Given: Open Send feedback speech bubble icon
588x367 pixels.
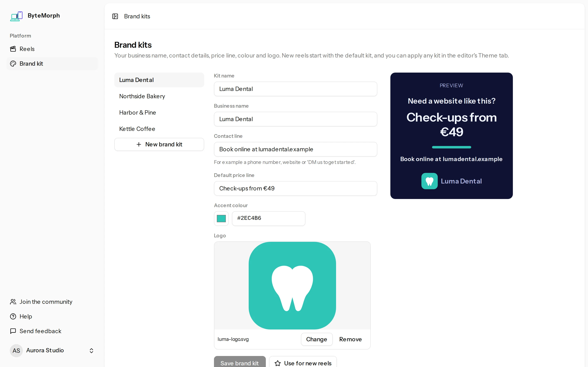Looking at the screenshot, I should (13, 331).
